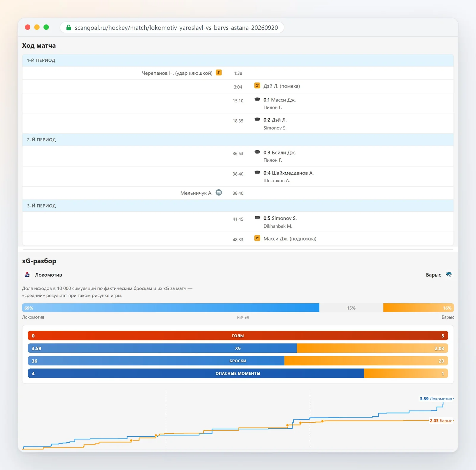Click the 1-Й ПЕРИОД section header
476x470 pixels.
tap(238, 60)
